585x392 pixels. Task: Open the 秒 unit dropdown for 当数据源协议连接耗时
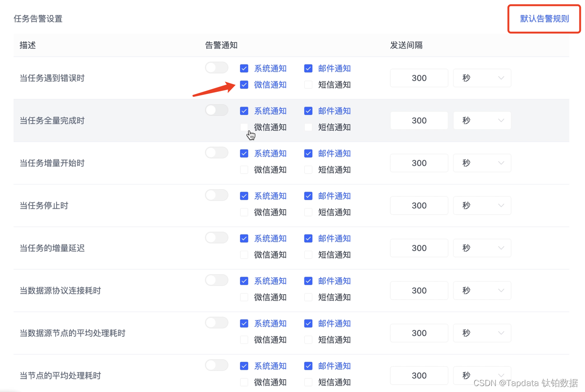tap(482, 291)
